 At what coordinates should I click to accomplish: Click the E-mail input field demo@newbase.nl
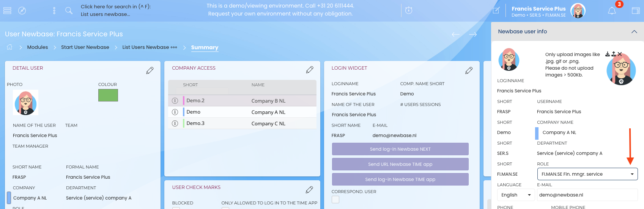tap(587, 195)
